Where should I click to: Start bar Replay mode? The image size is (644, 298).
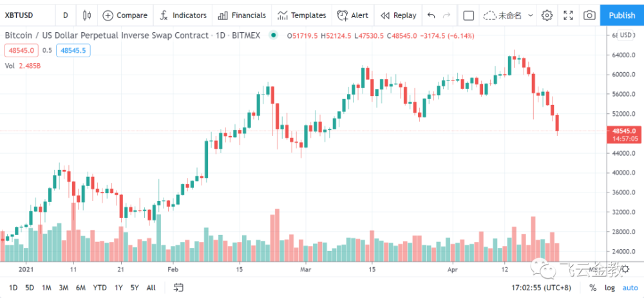coord(399,15)
